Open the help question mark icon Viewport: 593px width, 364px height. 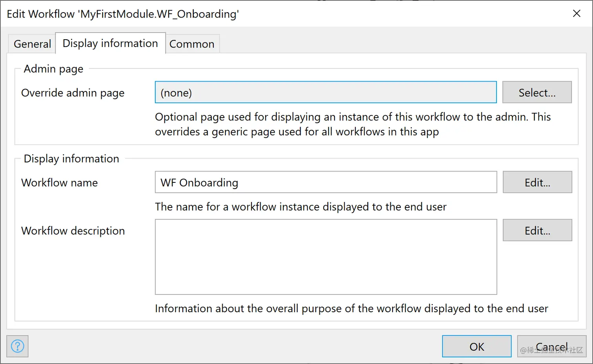[17, 346]
